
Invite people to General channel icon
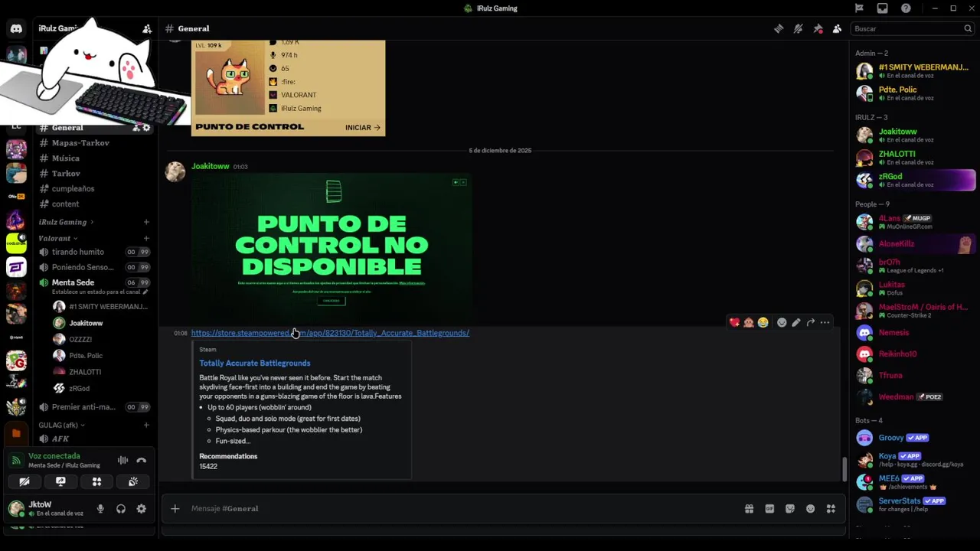tap(136, 128)
